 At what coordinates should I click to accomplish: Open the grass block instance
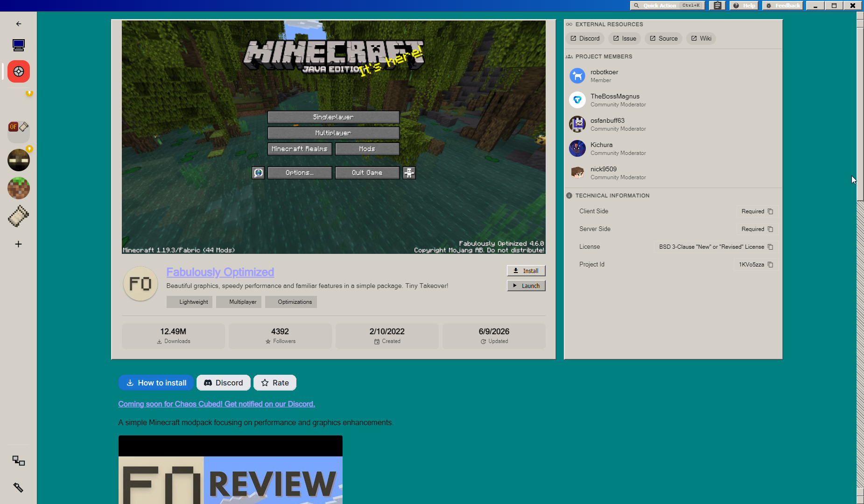[19, 188]
